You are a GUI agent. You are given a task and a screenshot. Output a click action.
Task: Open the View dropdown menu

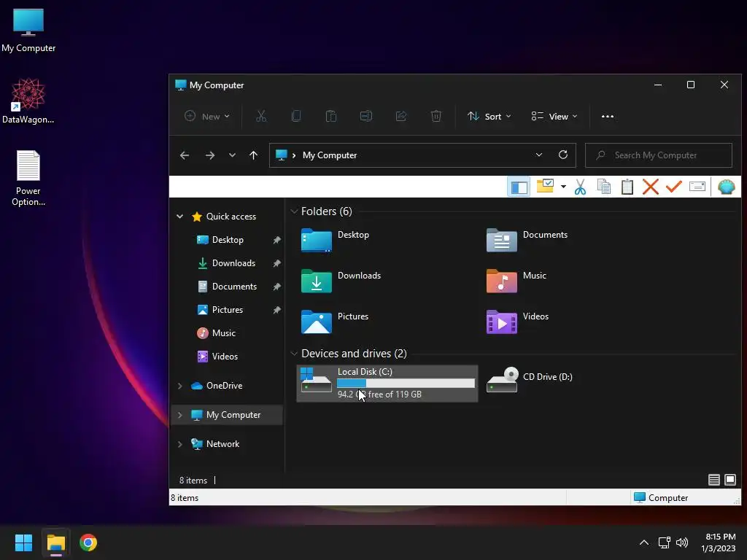pyautogui.click(x=554, y=116)
